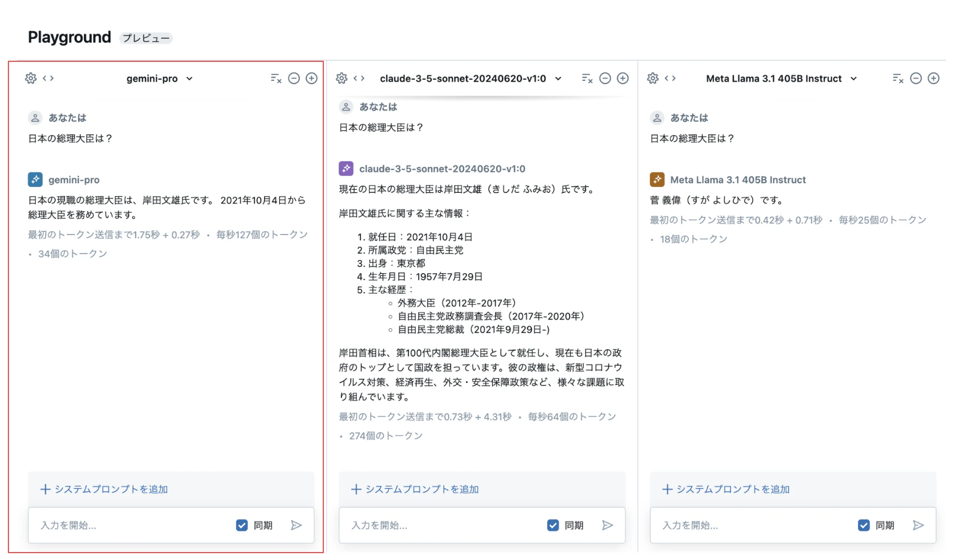Click '最初のトークン送信まで1.75秒 + 0.27秒' latency stat

point(114,235)
